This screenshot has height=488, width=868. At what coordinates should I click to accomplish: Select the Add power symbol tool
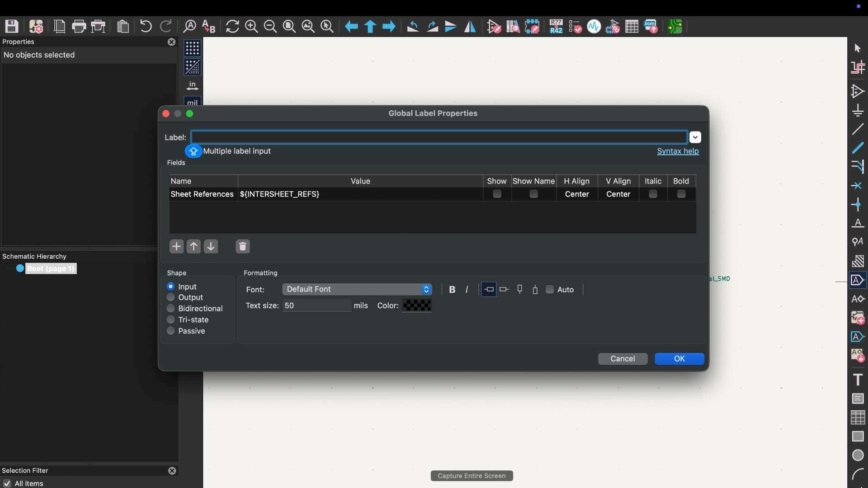858,110
